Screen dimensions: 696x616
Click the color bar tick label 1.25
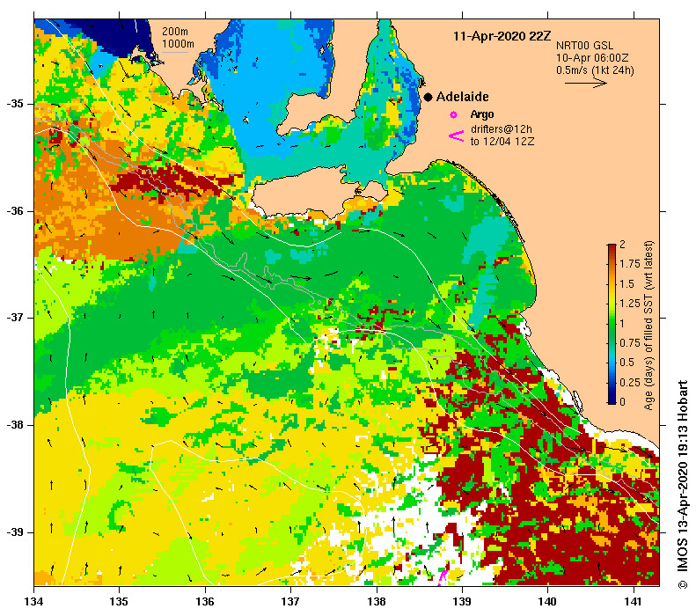[x=630, y=303]
